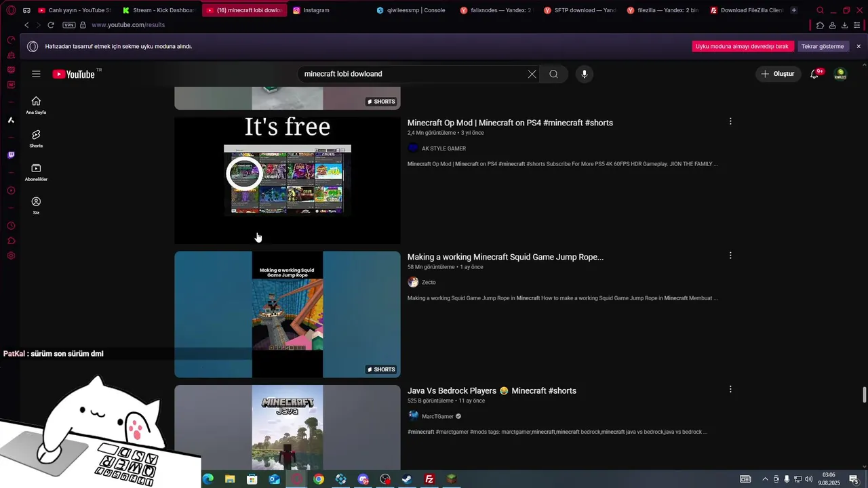Viewport: 868px width, 488px height.
Task: Open settings gear in Opera sidebar
Action: pos(11,256)
